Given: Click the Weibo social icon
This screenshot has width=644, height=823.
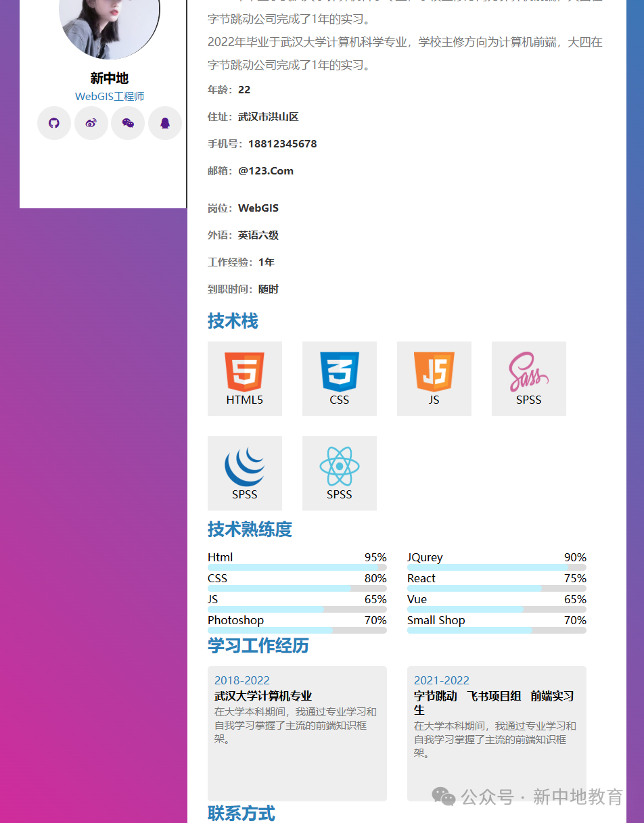Looking at the screenshot, I should coord(91,123).
